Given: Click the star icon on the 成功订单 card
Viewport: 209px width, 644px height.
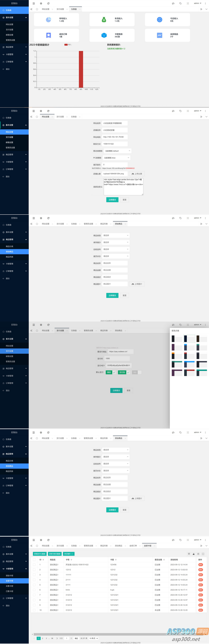Looking at the screenshot, I should 49,35.
